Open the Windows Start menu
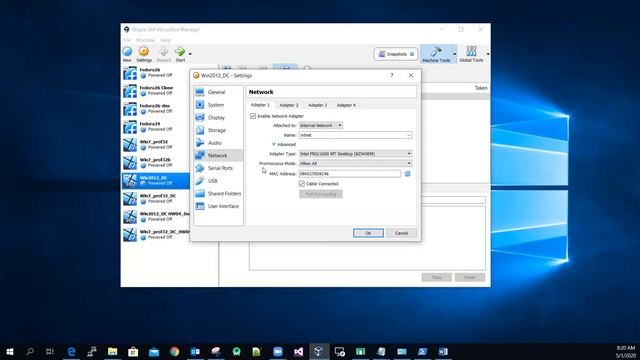This screenshot has width=640, height=360. [x=9, y=351]
